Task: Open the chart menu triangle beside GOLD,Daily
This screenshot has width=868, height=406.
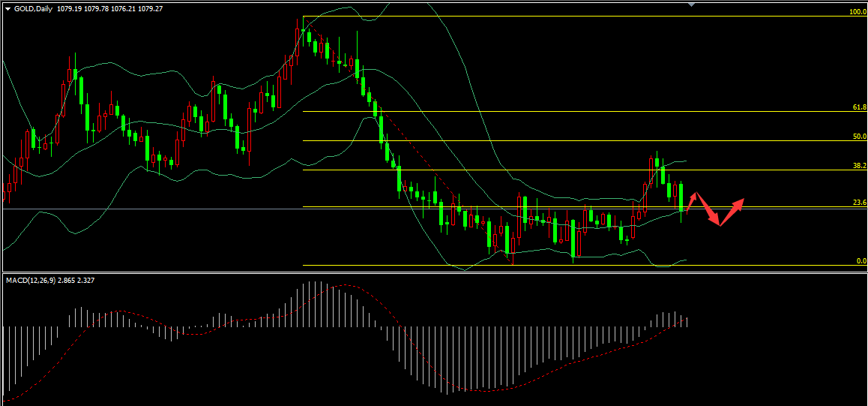Action: coord(7,9)
